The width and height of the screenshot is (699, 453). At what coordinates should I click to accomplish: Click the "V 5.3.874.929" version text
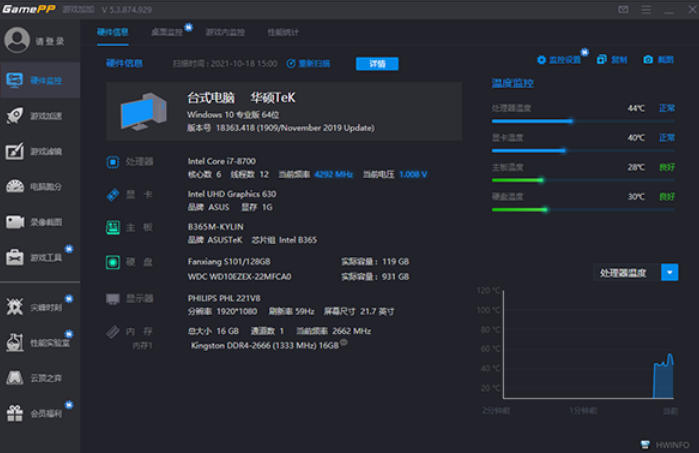pyautogui.click(x=127, y=10)
